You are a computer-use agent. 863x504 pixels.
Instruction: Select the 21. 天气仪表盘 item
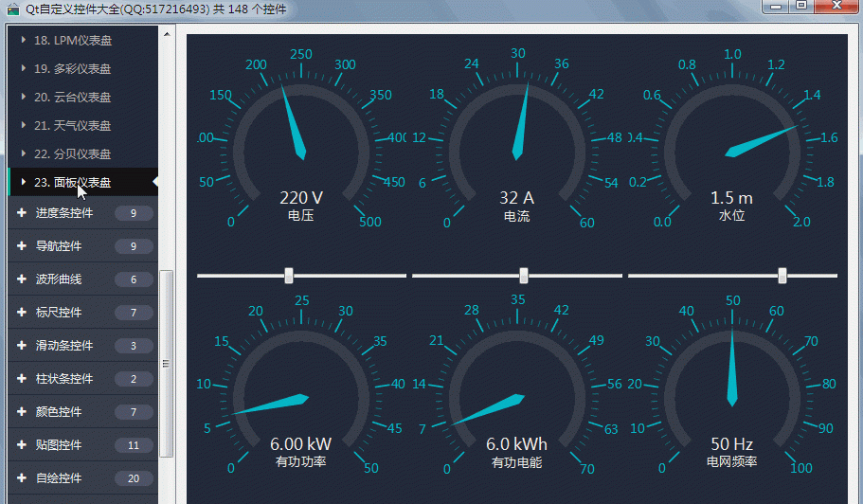click(83, 125)
